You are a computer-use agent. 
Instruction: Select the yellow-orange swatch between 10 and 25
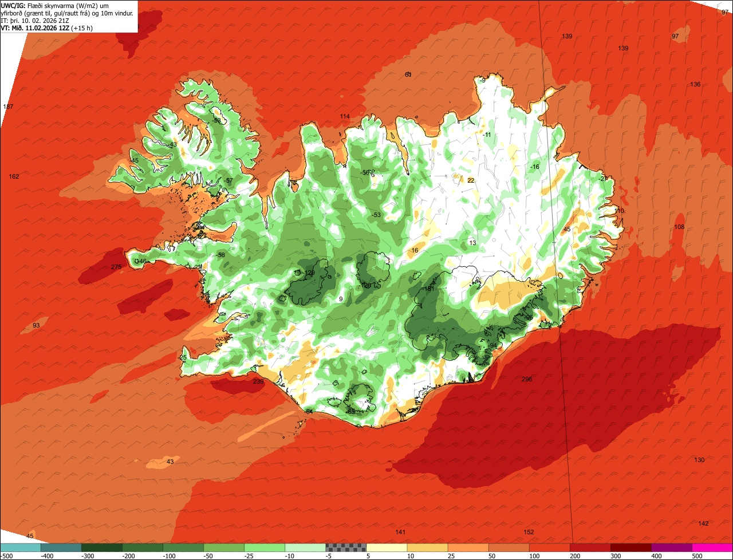427,547
